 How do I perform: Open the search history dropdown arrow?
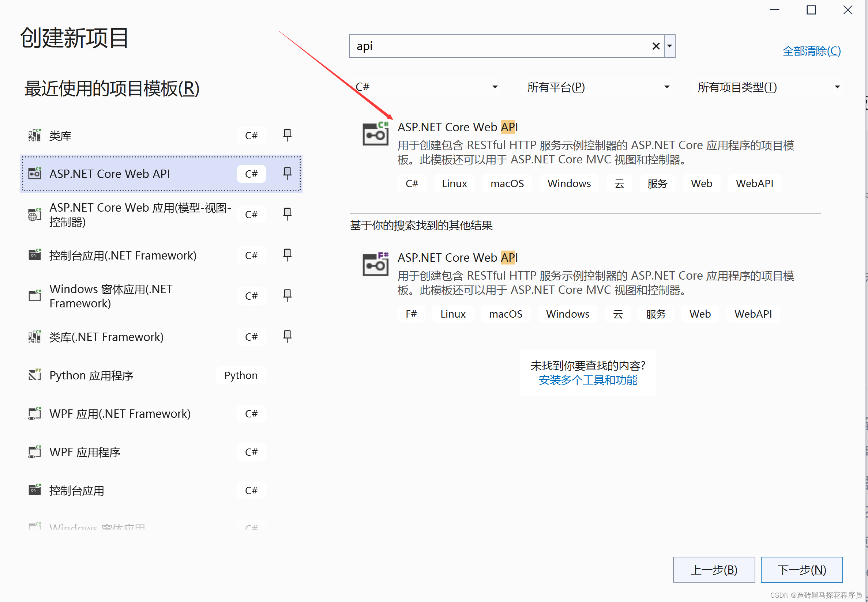(x=669, y=46)
